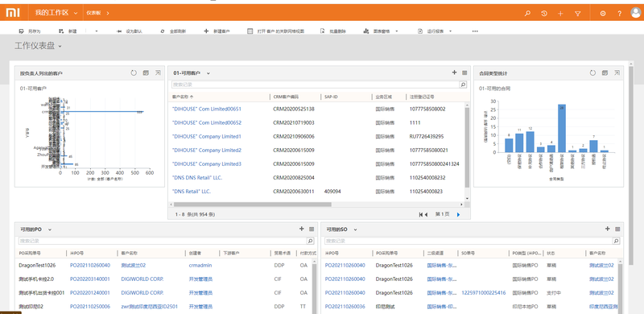This screenshot has height=314, width=644.
Task: Click search magnifier in 可用的SO grid
Action: point(616,241)
